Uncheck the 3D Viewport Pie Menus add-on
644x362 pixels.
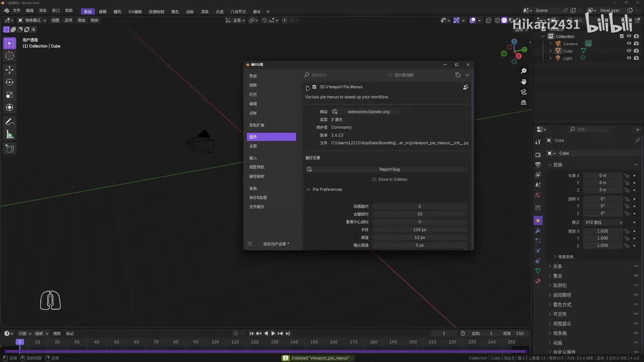tap(314, 87)
